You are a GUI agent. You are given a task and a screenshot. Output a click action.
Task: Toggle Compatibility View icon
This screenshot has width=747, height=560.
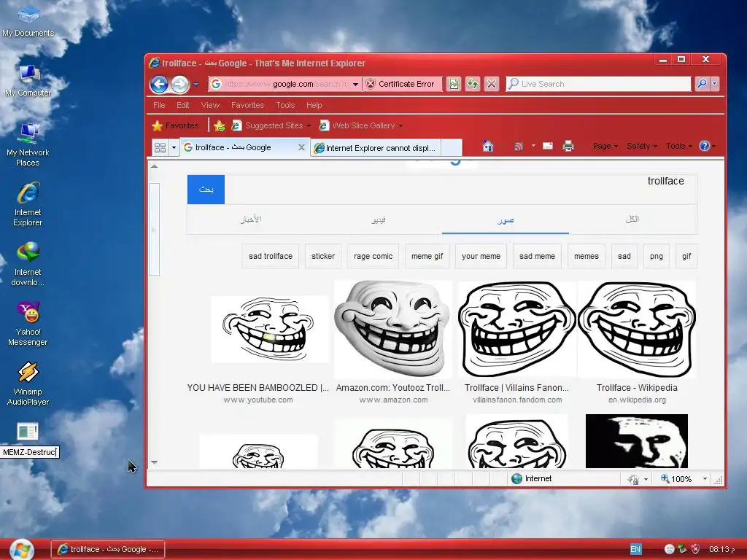coord(454,85)
